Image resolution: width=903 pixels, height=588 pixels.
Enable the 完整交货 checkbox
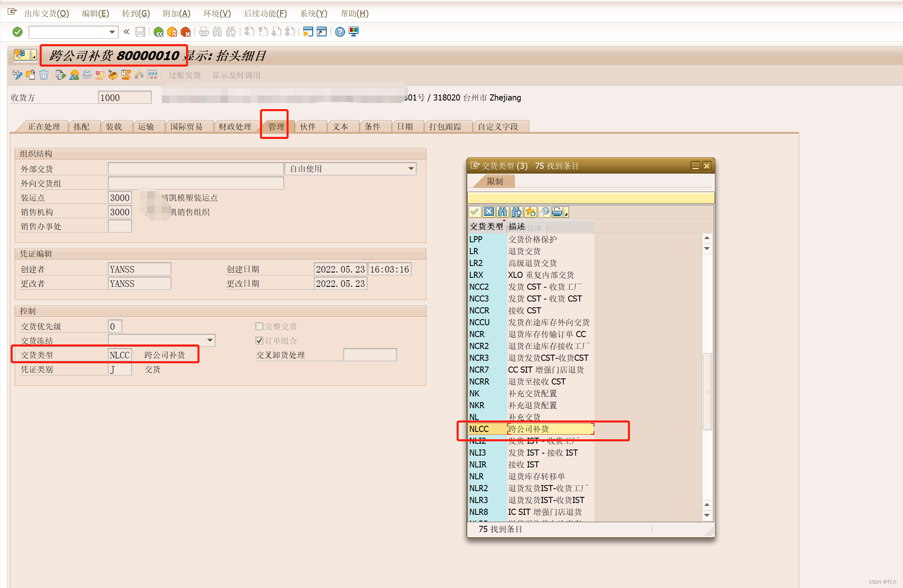pos(260,326)
